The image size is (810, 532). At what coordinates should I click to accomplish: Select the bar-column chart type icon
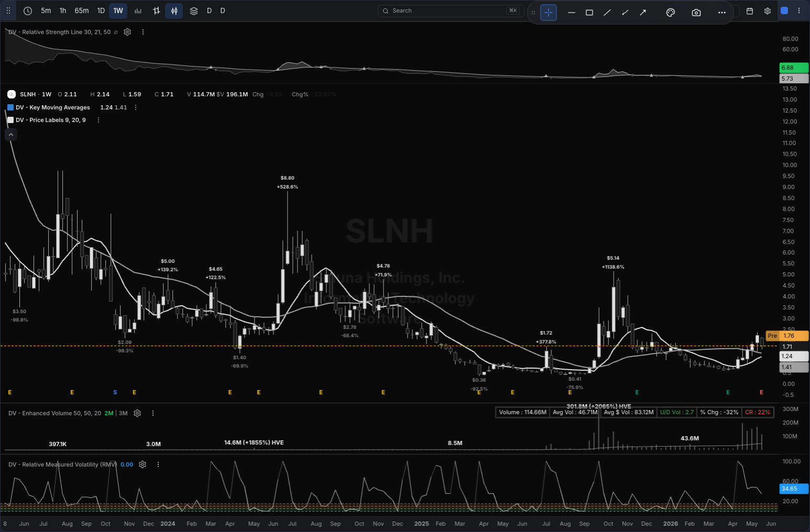[x=138, y=10]
